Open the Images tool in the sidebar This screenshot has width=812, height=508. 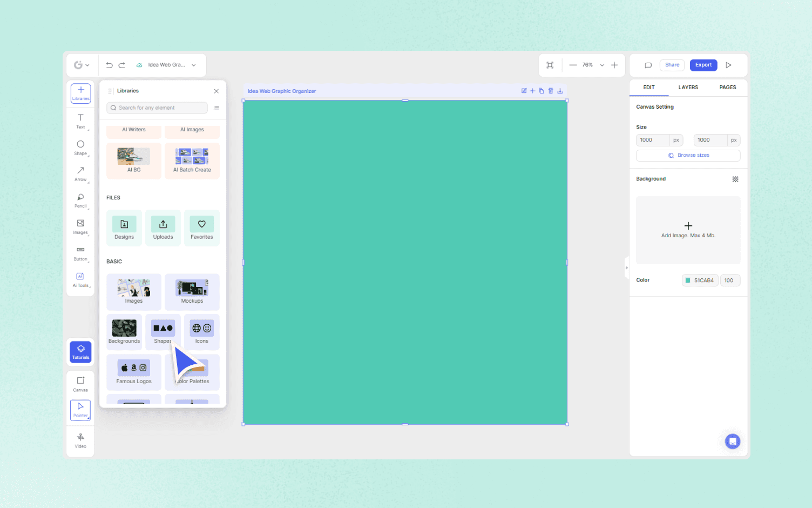[x=80, y=227]
